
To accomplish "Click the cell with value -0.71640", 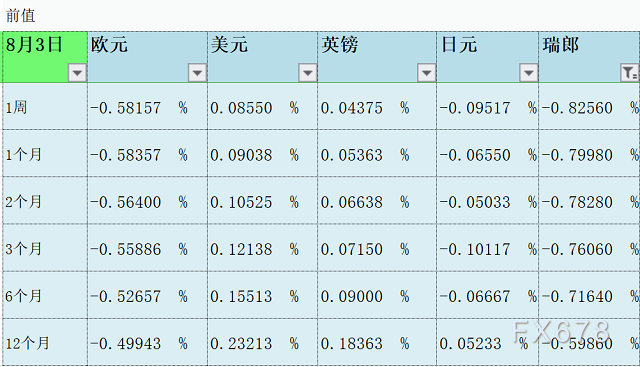I will click(589, 295).
